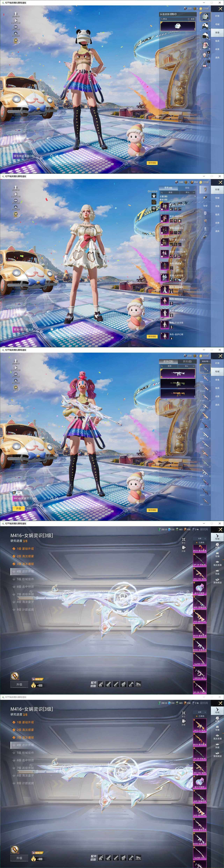This screenshot has height=868, width=224.
Task: Choose the face mask category icon
Action: 205,213
